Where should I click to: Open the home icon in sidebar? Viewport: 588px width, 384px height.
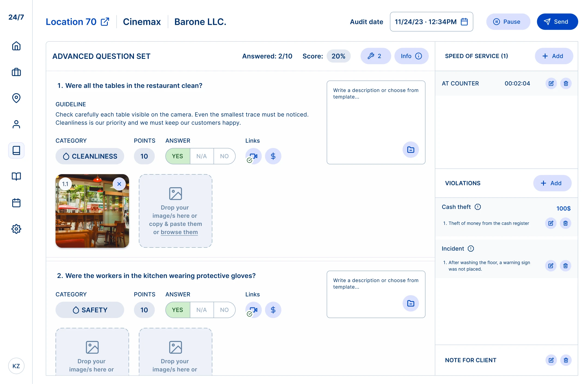[x=16, y=46]
